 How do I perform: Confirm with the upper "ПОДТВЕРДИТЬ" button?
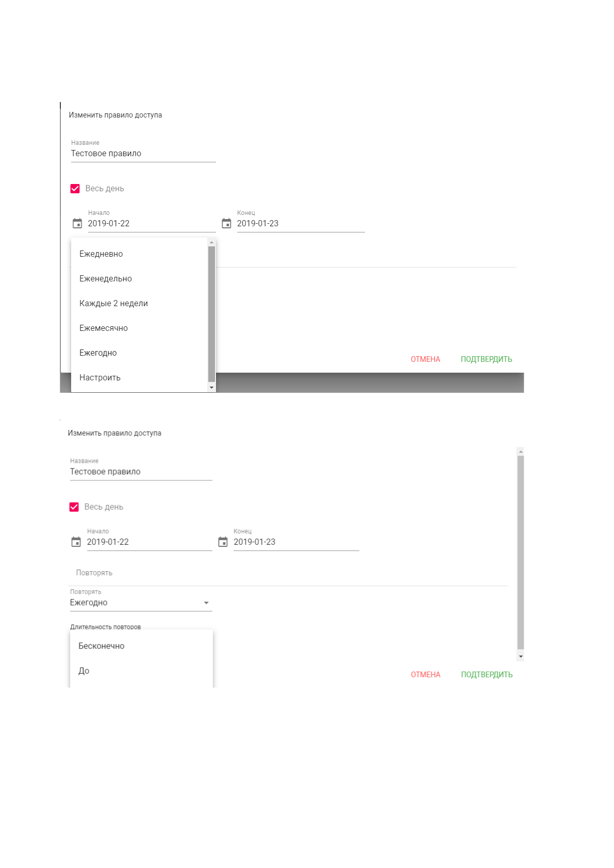[x=486, y=359]
